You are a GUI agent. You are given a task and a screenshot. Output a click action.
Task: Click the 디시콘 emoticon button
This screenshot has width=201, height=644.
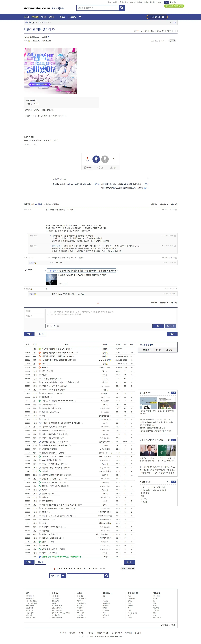click(51, 326)
